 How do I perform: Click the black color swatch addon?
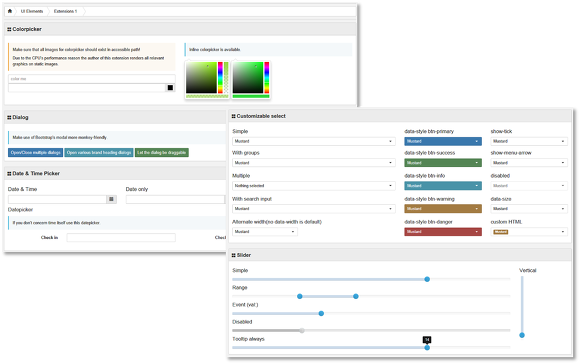click(x=170, y=88)
